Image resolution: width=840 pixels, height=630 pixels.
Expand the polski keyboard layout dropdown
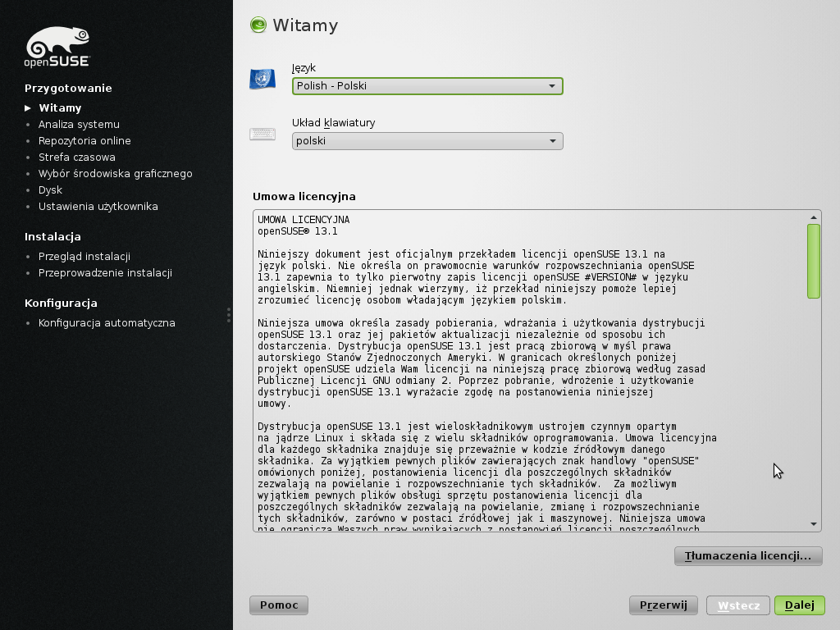click(x=427, y=141)
